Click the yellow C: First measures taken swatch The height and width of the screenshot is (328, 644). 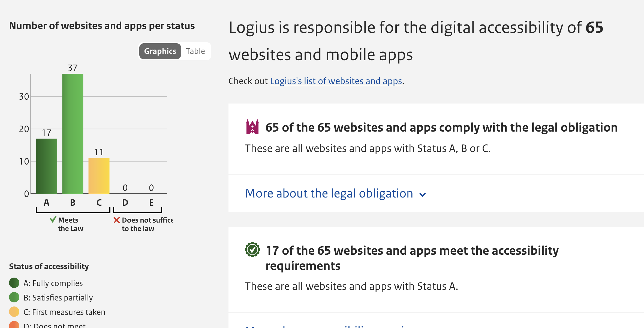pyautogui.click(x=14, y=312)
